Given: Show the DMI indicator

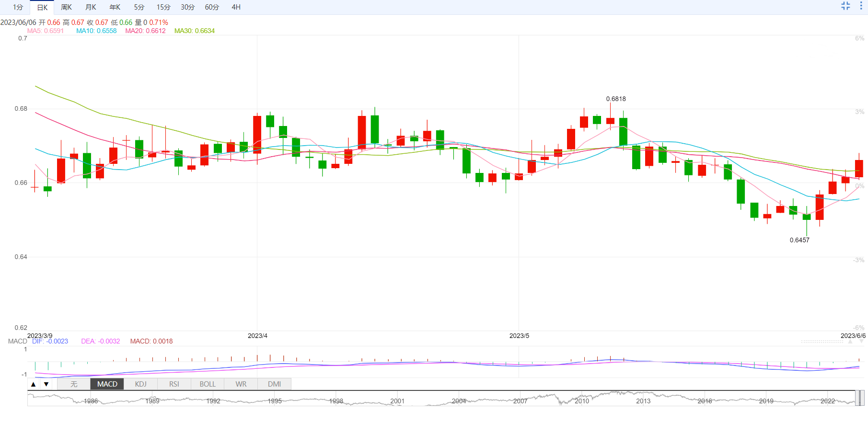Looking at the screenshot, I should [274, 384].
